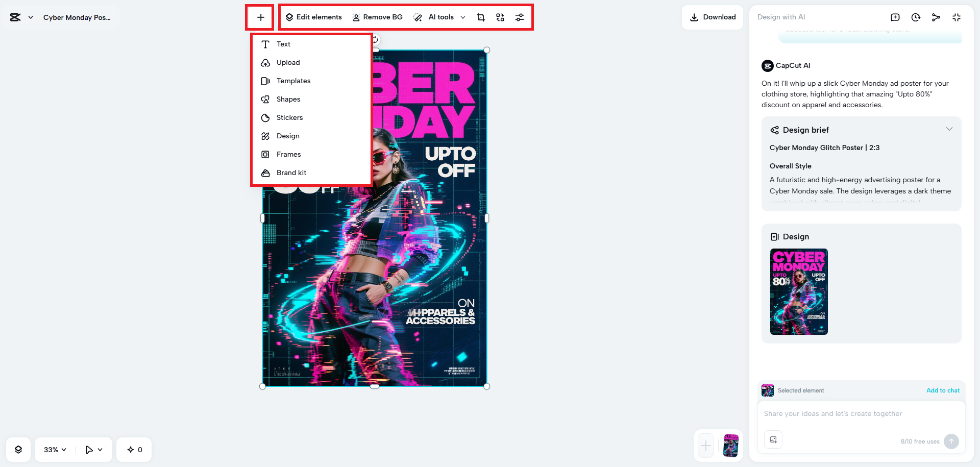Open the Layers panel icon bottom left
Image resolution: width=980 pixels, height=467 pixels.
click(18, 450)
